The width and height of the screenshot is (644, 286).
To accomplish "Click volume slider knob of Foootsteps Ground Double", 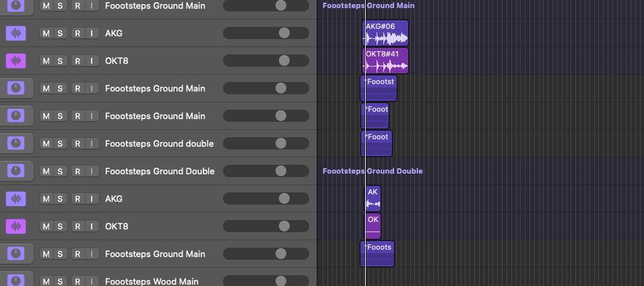I will (281, 171).
